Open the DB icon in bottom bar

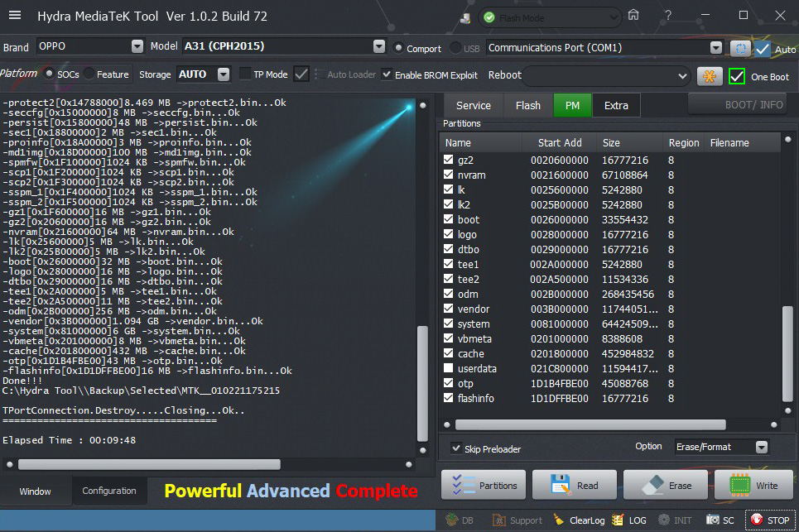460,520
